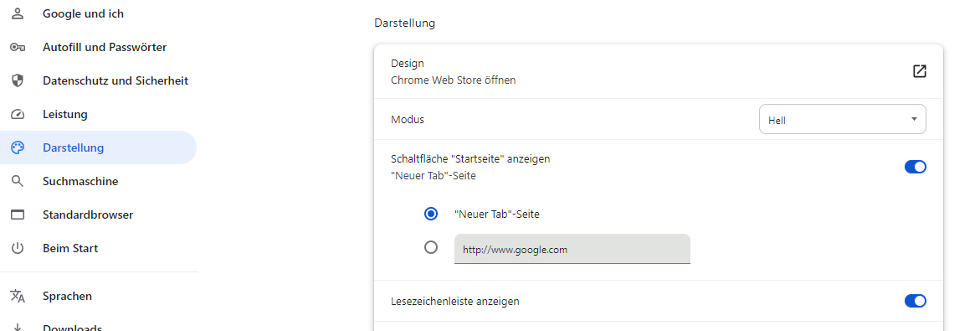Click the palette icon beside Darstellung

click(x=18, y=147)
